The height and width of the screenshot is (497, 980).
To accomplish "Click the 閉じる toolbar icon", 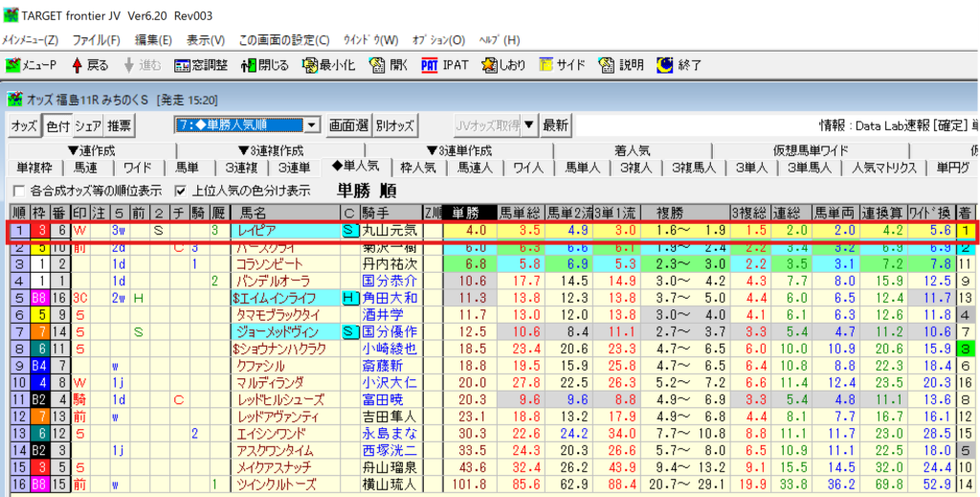I will tap(251, 65).
